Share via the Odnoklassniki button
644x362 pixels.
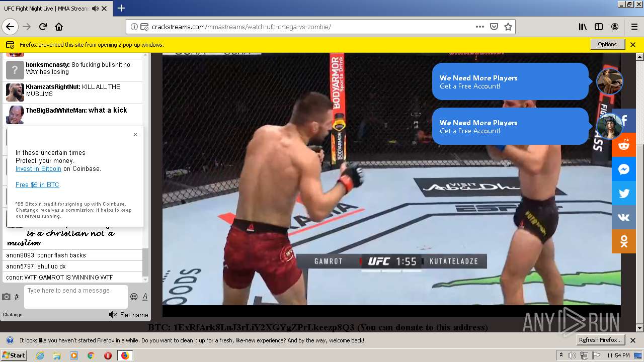tap(624, 242)
